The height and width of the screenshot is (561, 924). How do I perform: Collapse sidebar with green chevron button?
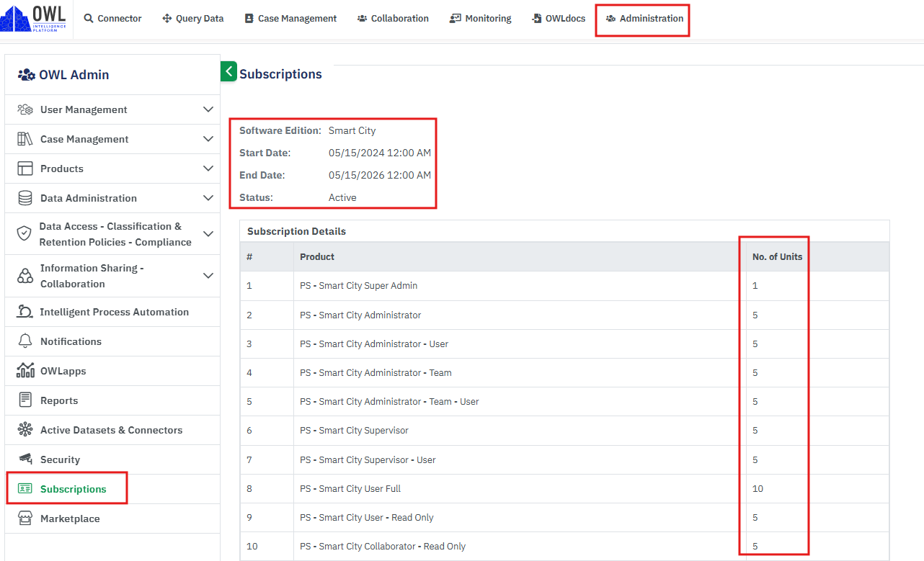point(228,71)
